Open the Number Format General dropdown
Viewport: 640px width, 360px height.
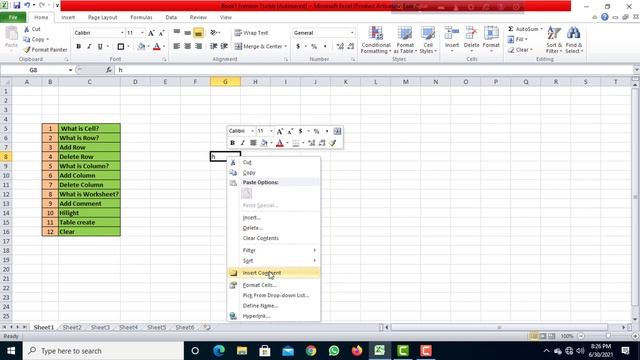pyautogui.click(x=352, y=33)
